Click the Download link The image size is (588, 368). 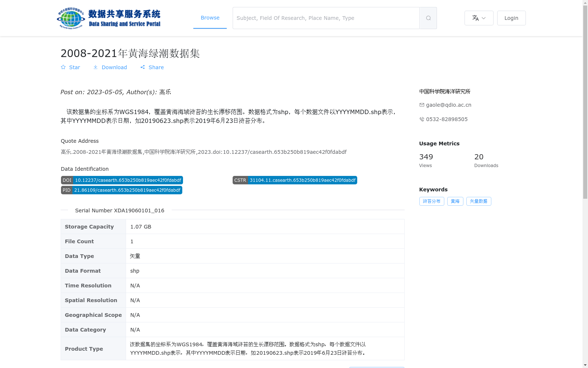[x=110, y=67]
